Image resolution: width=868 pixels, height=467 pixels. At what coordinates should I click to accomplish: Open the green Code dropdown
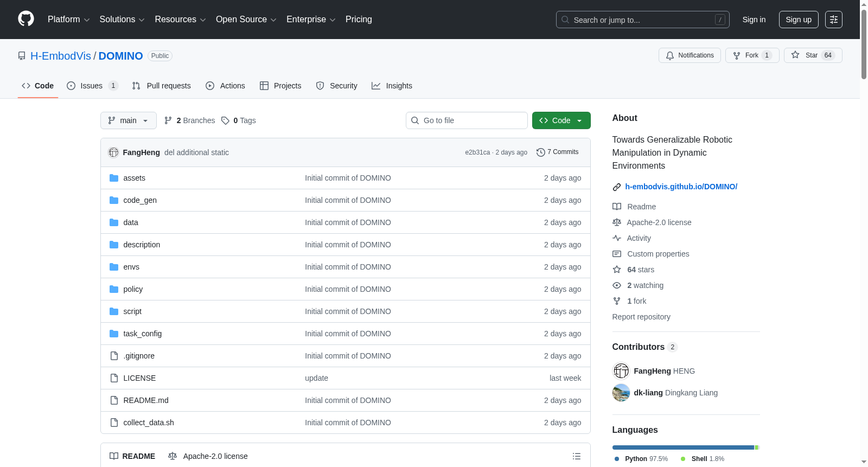(x=561, y=120)
